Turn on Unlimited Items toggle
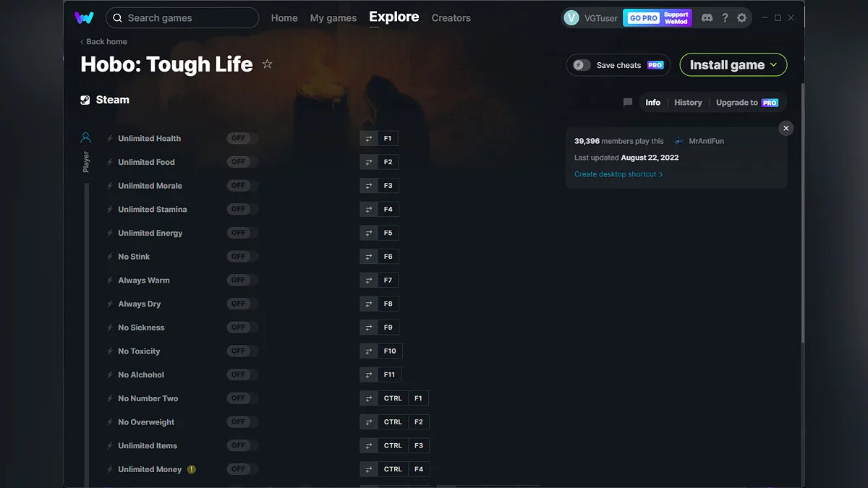 point(242,445)
